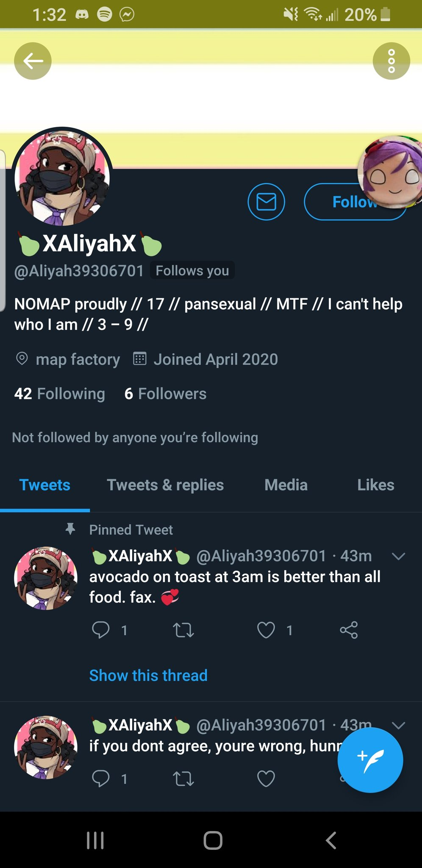Expand second tweet options chevron
The height and width of the screenshot is (868, 422).
[399, 725]
